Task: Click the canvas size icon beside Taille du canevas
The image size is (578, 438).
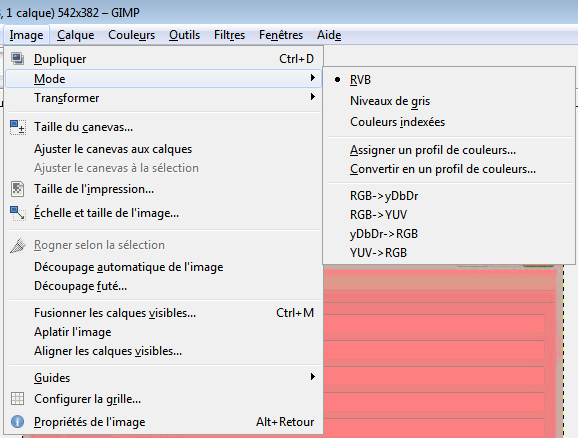Action: click(x=17, y=127)
